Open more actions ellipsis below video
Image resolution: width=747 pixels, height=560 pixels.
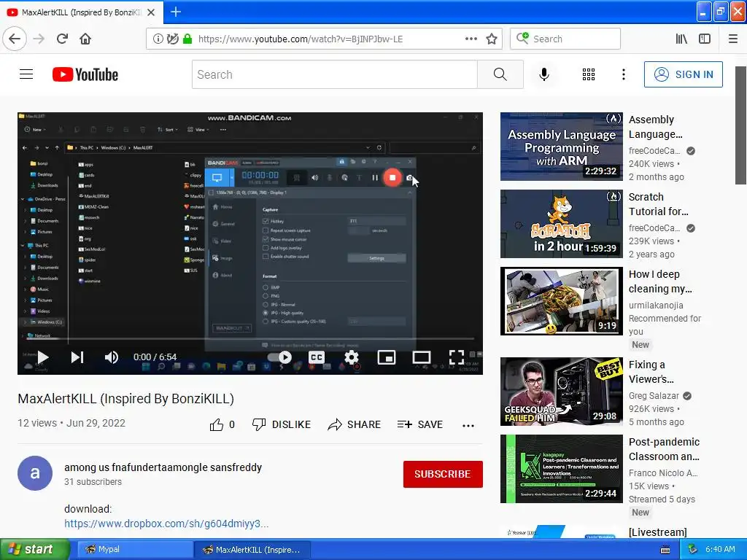[x=468, y=425]
